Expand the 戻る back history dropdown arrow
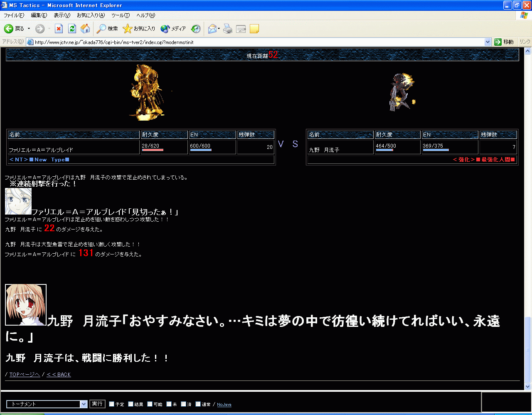 [29, 29]
